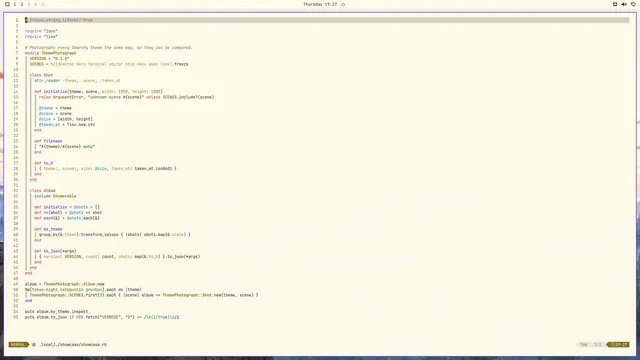640x360 pixels.
Task: Click the file path showcase.rb in statusline
Action: pos(73,344)
